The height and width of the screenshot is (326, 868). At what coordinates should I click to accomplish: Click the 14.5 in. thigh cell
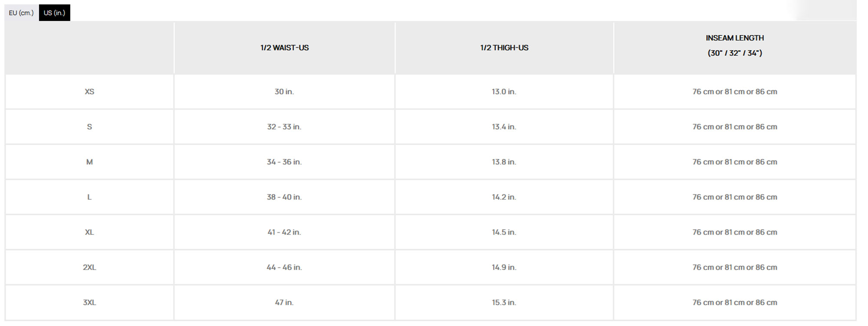(504, 232)
